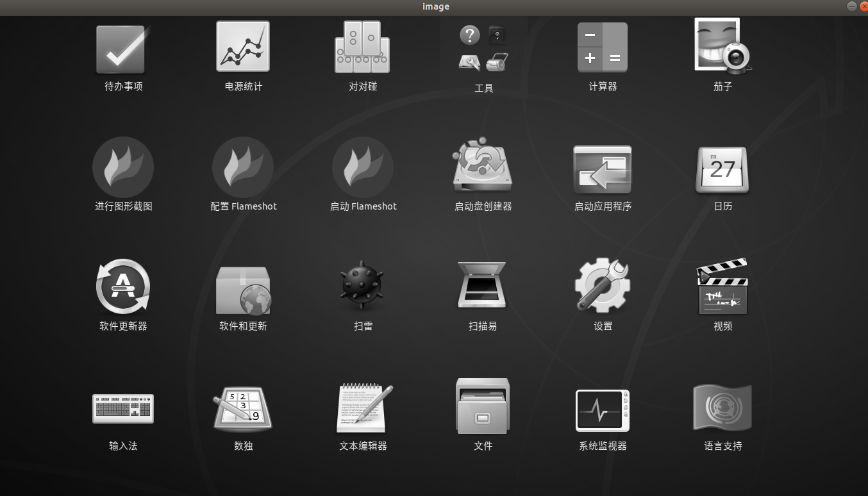Open the 输入法 keyboard icon
This screenshot has height=496, width=868.
[123, 408]
